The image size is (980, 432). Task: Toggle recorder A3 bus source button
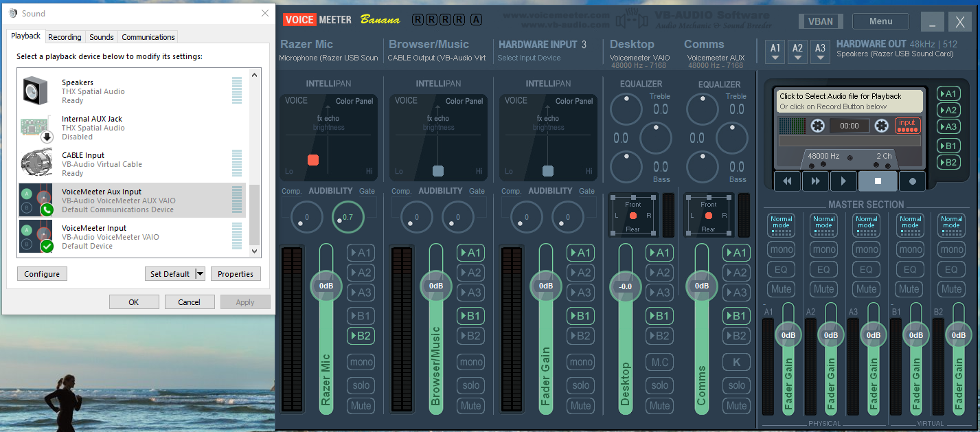(x=948, y=126)
